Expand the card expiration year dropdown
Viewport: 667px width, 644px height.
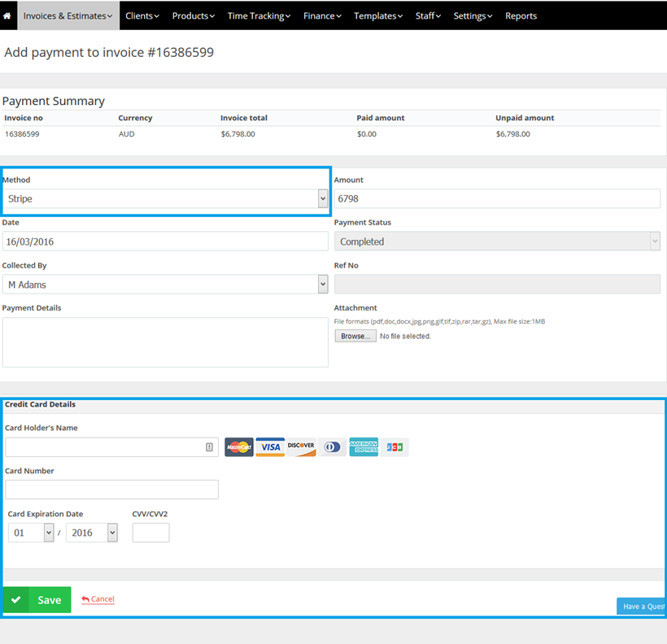point(92,533)
